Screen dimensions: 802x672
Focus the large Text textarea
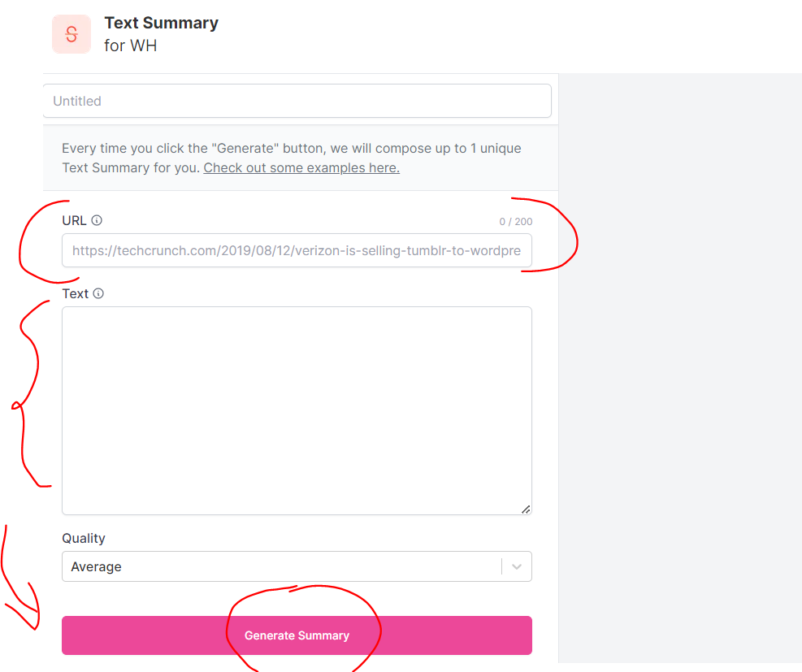pyautogui.click(x=297, y=410)
